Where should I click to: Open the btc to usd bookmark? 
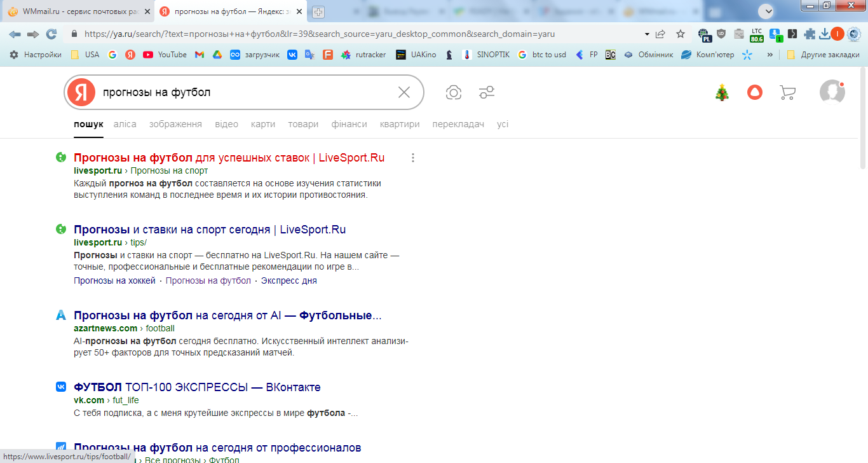tap(541, 55)
